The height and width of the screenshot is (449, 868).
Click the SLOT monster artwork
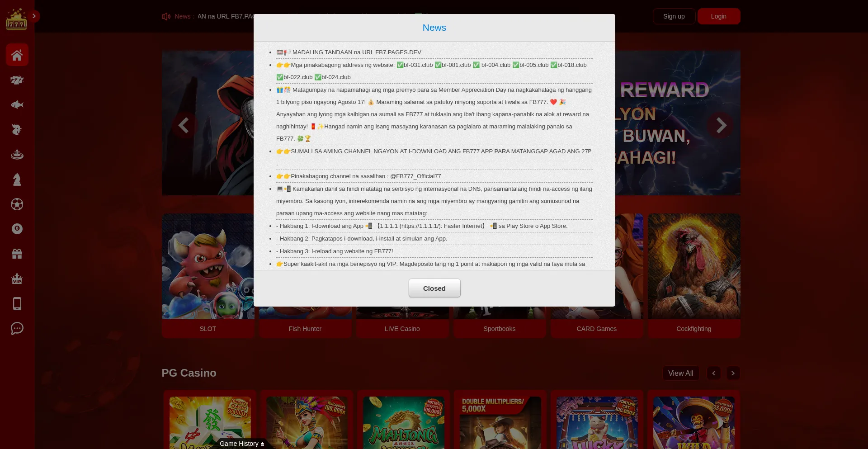tap(208, 266)
